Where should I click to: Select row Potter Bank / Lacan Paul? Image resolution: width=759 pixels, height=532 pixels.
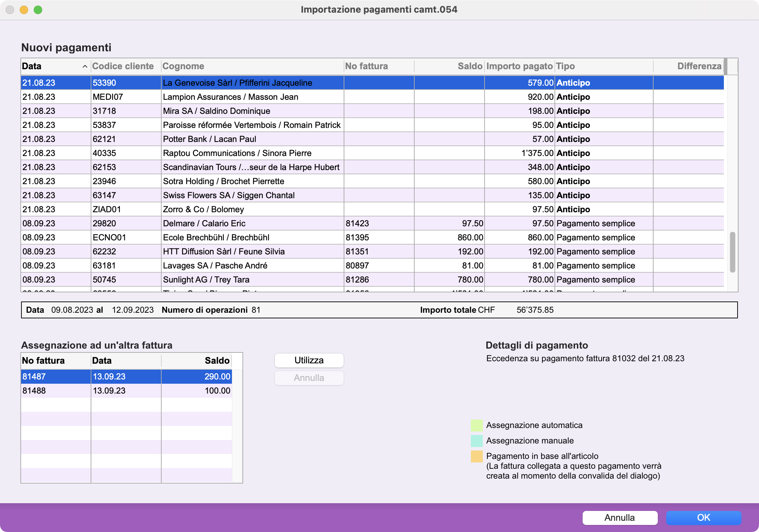[x=372, y=139]
